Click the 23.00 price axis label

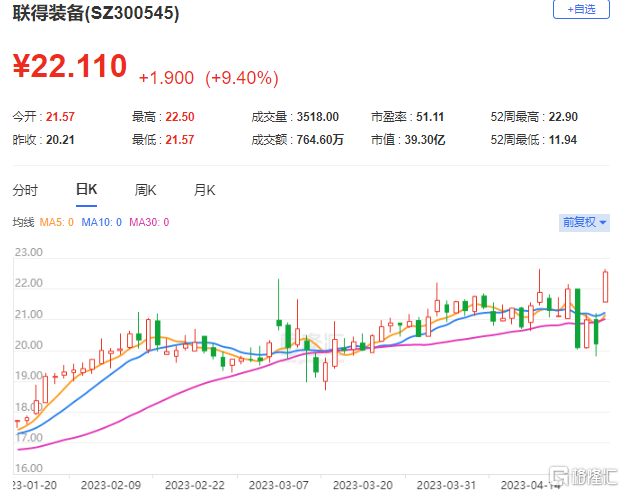[x=28, y=252]
